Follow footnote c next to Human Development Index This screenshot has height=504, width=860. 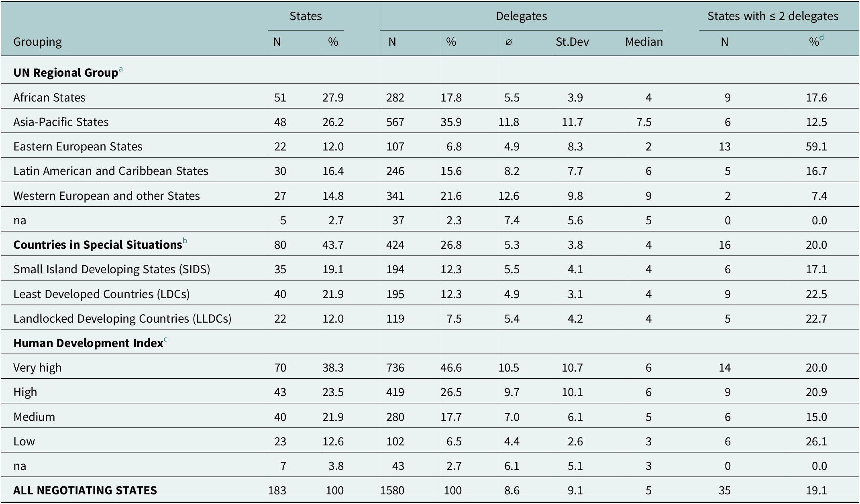[x=165, y=339]
